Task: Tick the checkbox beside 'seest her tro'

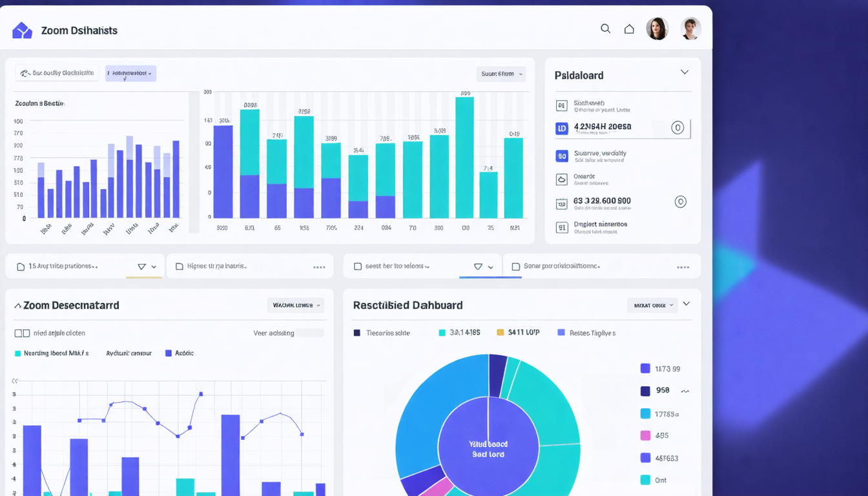Action: [x=357, y=266]
